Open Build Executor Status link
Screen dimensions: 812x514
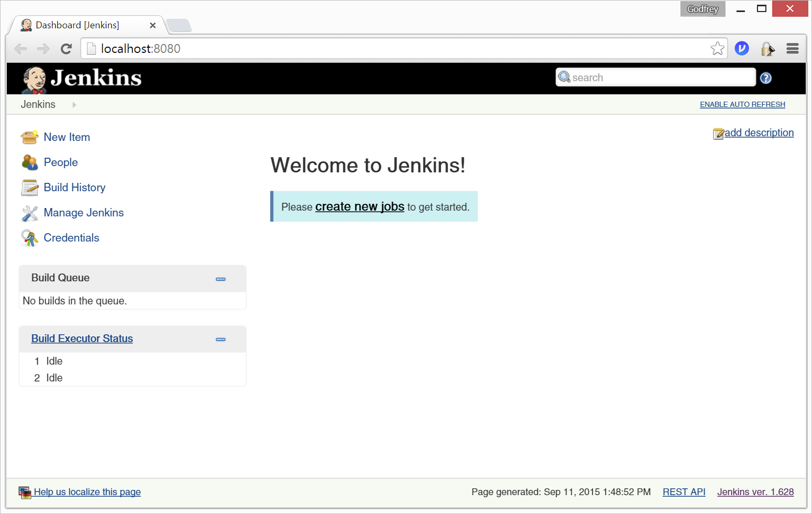(x=82, y=338)
